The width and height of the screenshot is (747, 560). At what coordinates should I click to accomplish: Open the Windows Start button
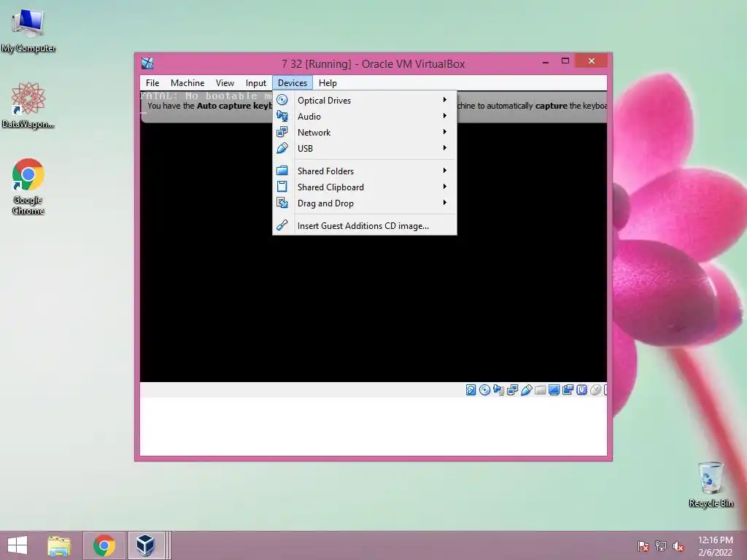pos(18,545)
